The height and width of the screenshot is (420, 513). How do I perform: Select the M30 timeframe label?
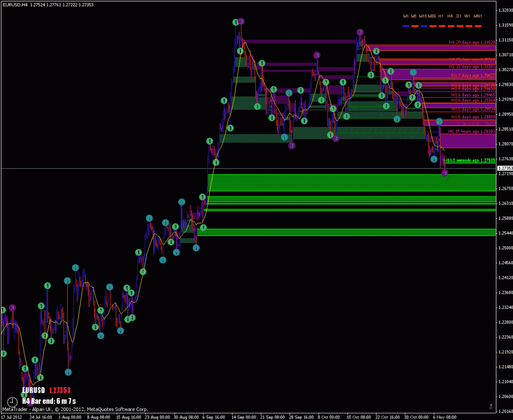pyautogui.click(x=432, y=16)
